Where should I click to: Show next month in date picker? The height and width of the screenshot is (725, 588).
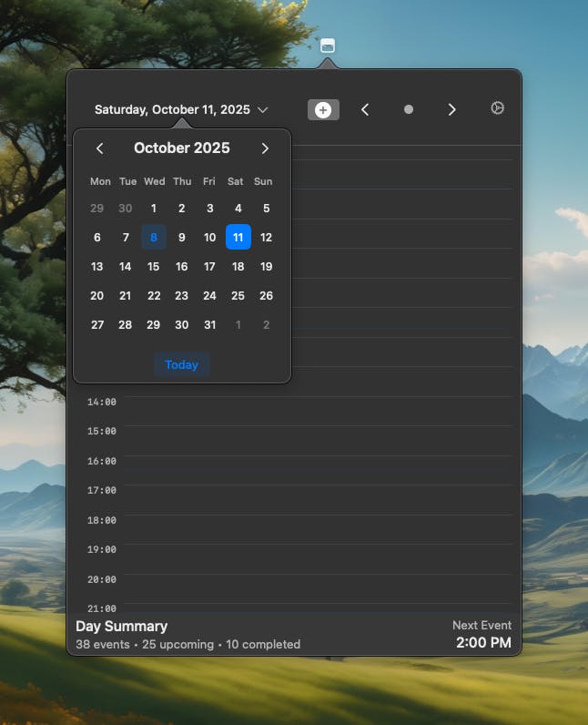click(x=265, y=148)
